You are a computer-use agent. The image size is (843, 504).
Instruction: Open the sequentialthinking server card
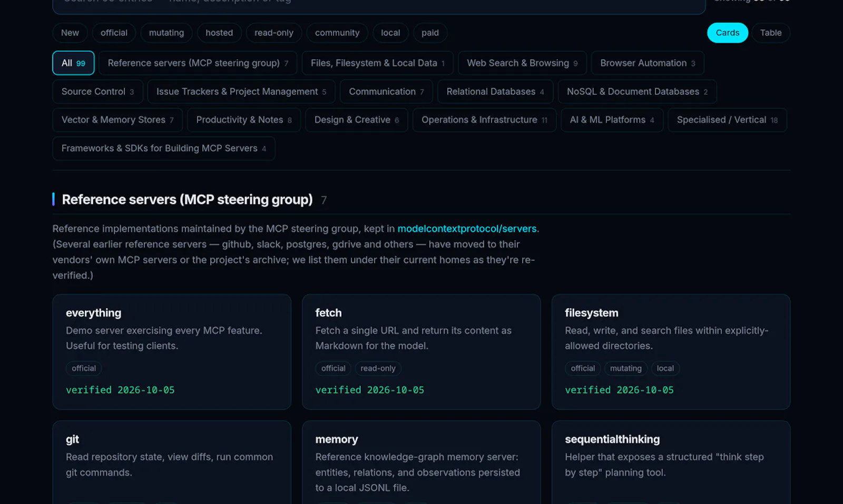click(671, 462)
